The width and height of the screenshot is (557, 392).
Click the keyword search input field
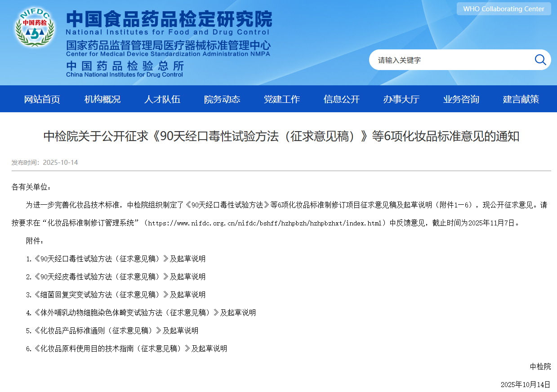(450, 60)
